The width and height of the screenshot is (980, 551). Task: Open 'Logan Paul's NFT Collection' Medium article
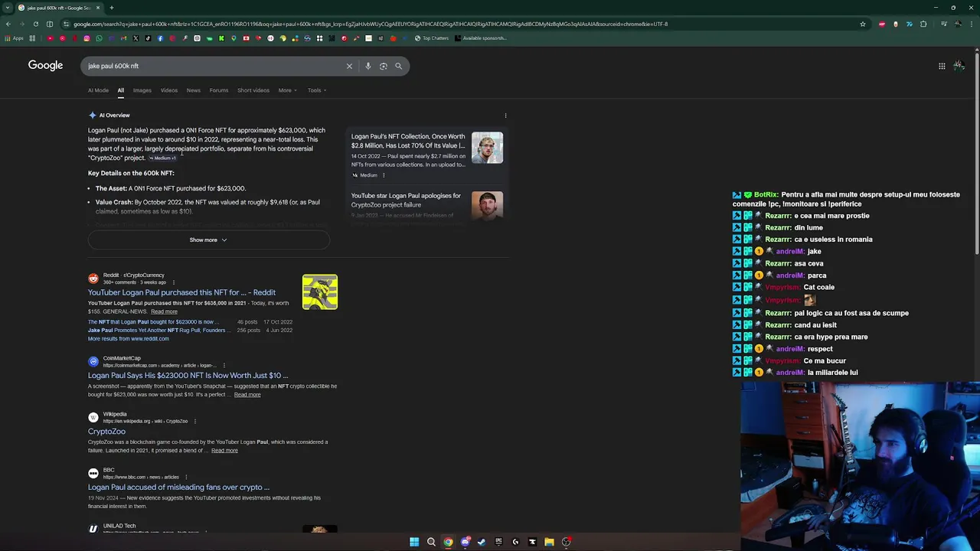(408, 141)
